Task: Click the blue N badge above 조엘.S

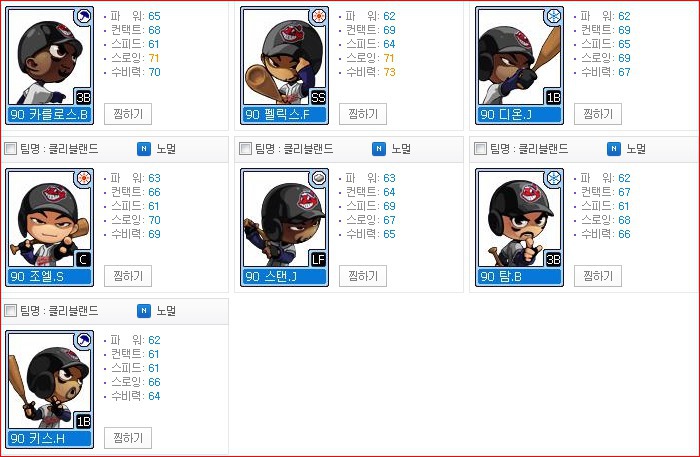Action: click(x=144, y=149)
